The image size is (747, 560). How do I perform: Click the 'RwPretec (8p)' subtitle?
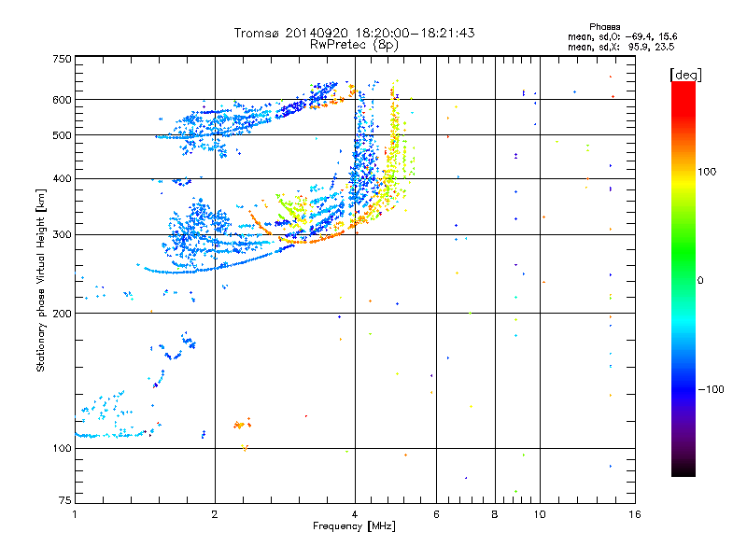click(354, 45)
